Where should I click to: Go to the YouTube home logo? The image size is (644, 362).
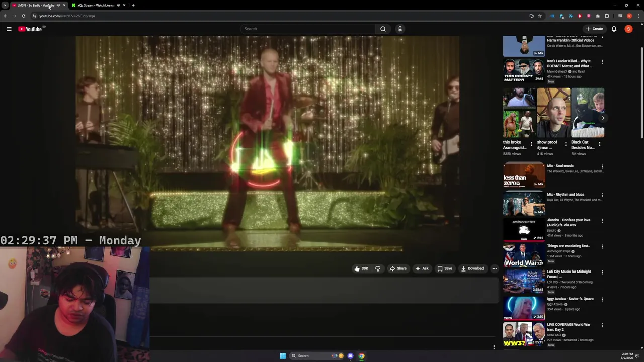click(30, 29)
